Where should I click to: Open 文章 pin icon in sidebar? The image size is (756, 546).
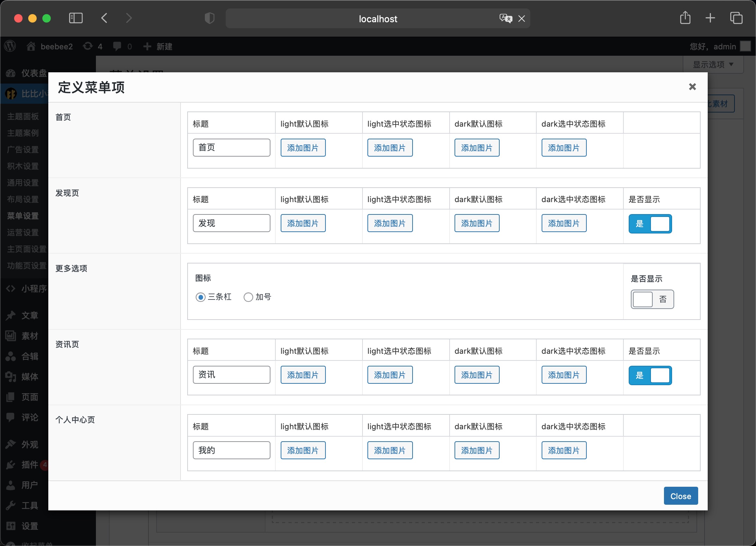click(11, 315)
